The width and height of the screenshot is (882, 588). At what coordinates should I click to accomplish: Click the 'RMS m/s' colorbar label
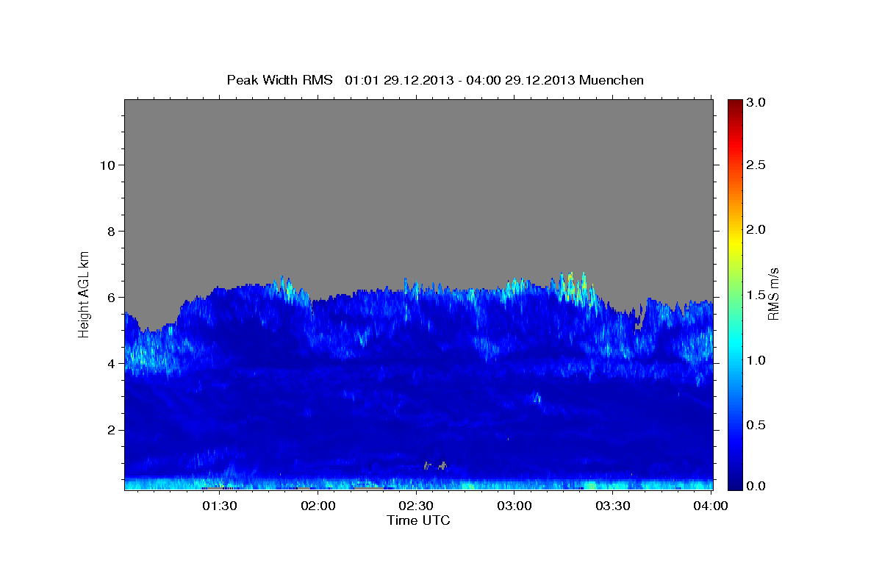(773, 294)
